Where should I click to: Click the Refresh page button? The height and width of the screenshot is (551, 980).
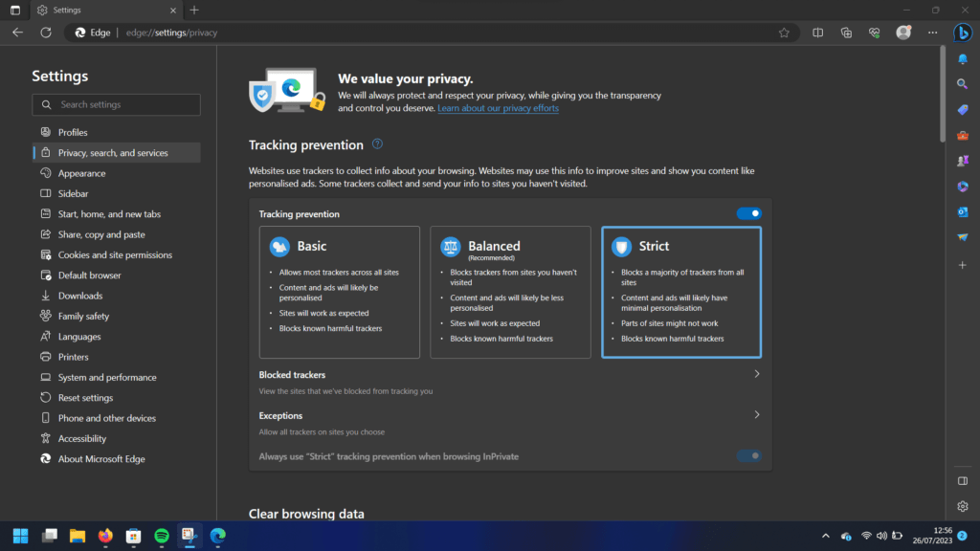pyautogui.click(x=45, y=33)
